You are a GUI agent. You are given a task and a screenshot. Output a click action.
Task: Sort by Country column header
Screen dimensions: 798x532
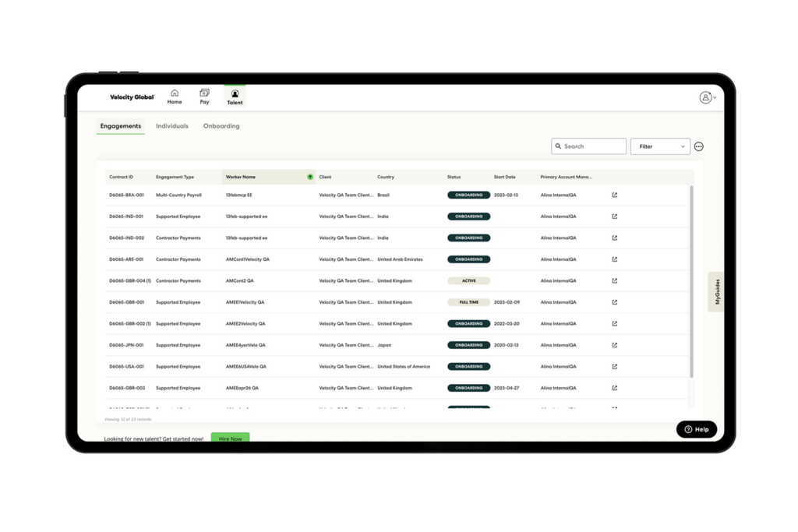click(x=386, y=177)
